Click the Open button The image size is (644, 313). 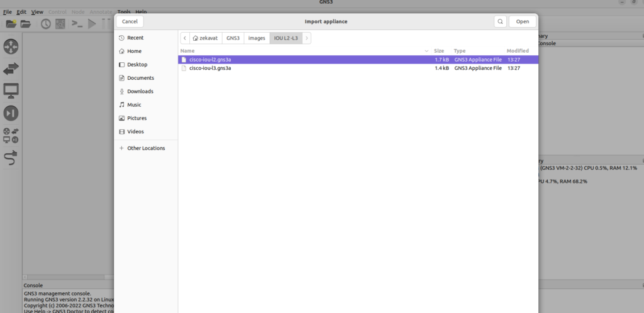click(x=522, y=21)
